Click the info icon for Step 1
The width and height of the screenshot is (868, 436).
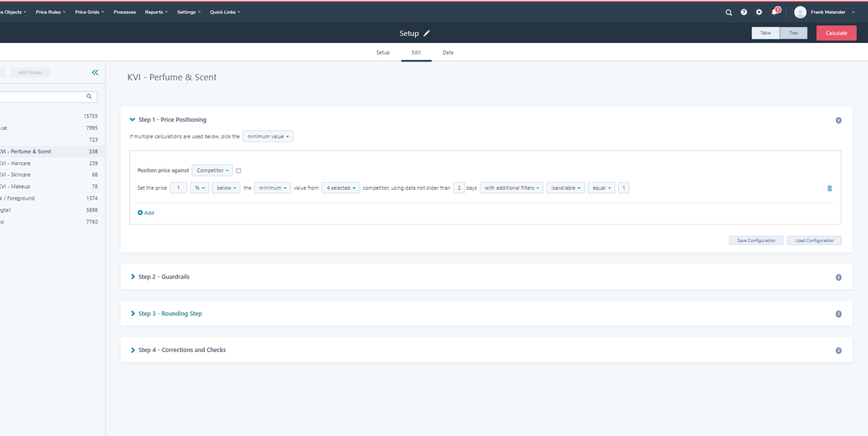(838, 121)
